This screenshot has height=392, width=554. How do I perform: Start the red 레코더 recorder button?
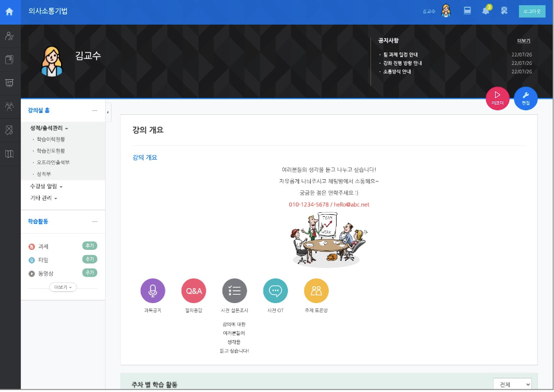click(x=497, y=98)
